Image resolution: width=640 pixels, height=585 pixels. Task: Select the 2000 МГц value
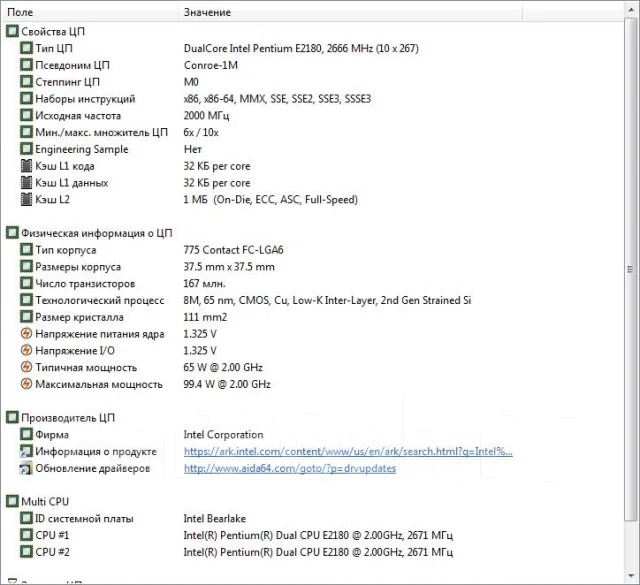coord(207,116)
